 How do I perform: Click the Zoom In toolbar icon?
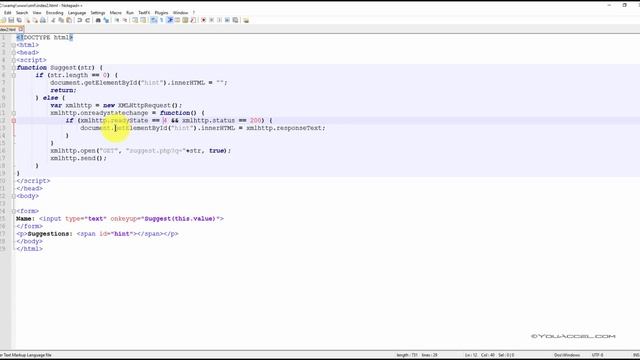tap(117, 20)
